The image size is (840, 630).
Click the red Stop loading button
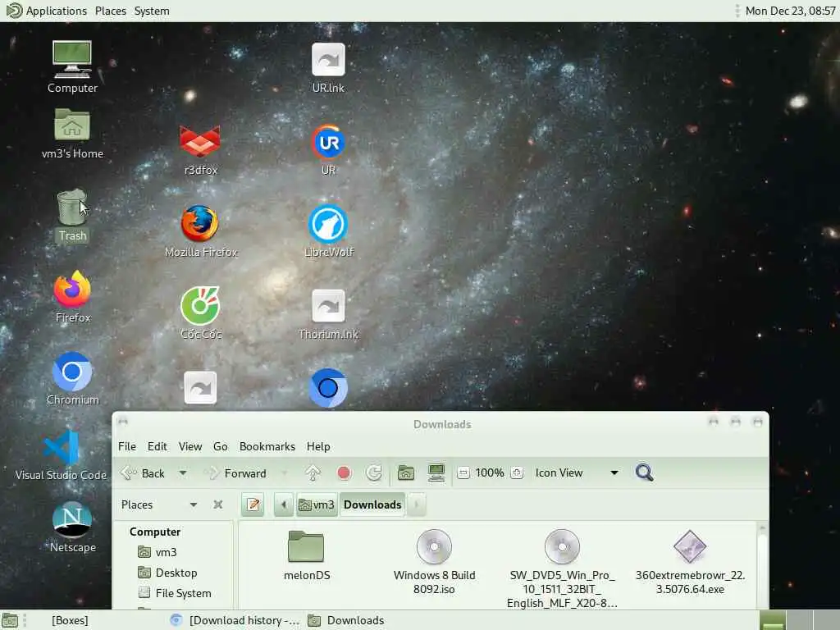[344, 473]
